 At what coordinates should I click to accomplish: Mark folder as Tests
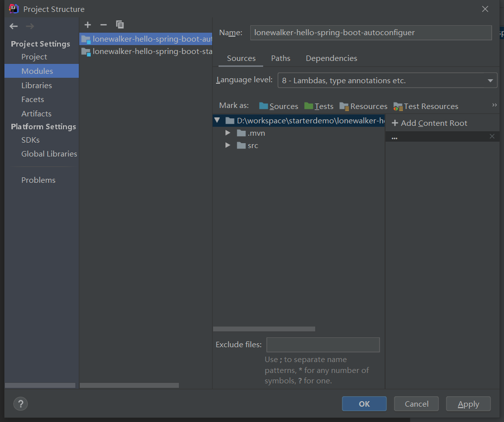(319, 106)
